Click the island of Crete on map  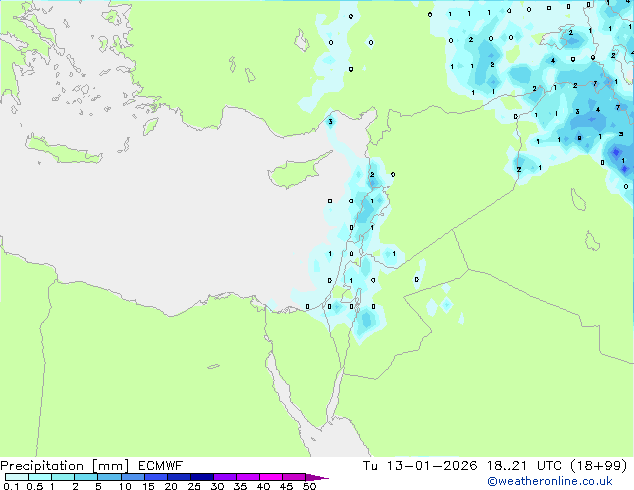coord(63,150)
